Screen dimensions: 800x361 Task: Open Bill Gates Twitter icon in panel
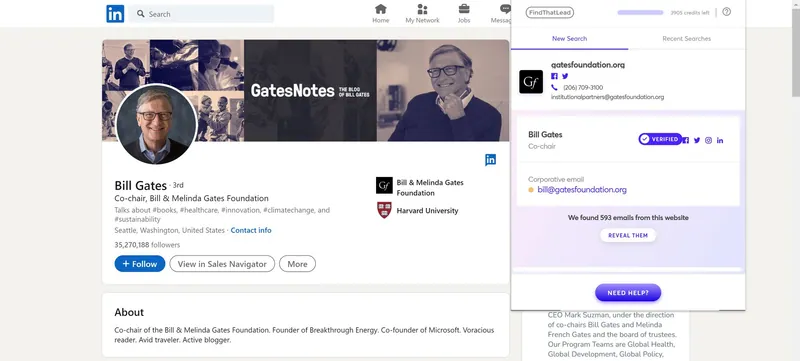click(x=697, y=140)
